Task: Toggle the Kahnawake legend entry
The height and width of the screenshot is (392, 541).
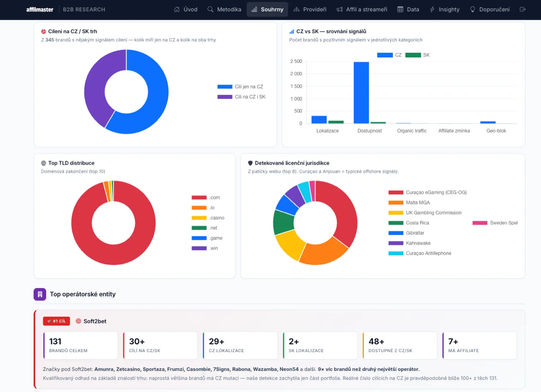Action: pos(409,243)
